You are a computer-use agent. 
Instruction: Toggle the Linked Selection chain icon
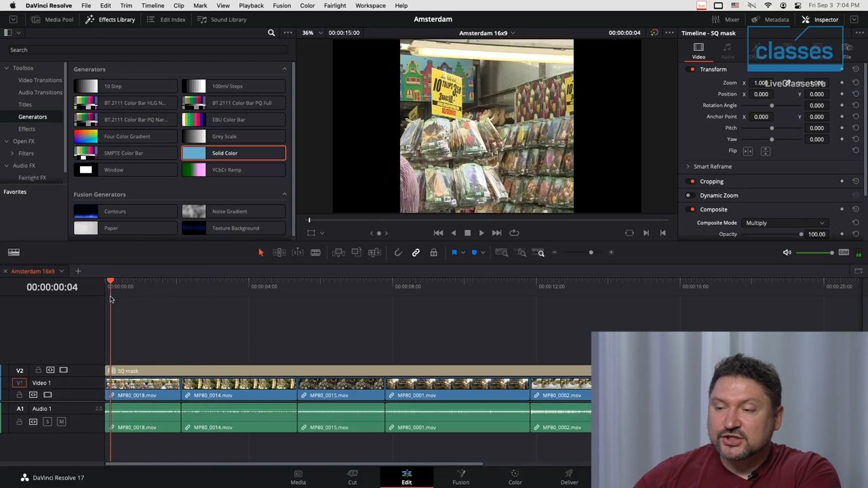(x=416, y=252)
